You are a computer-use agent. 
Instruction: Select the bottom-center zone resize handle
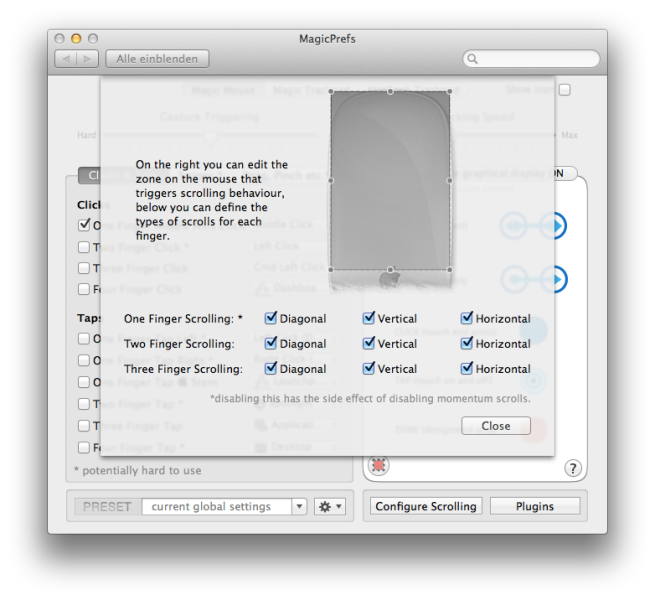[390, 269]
